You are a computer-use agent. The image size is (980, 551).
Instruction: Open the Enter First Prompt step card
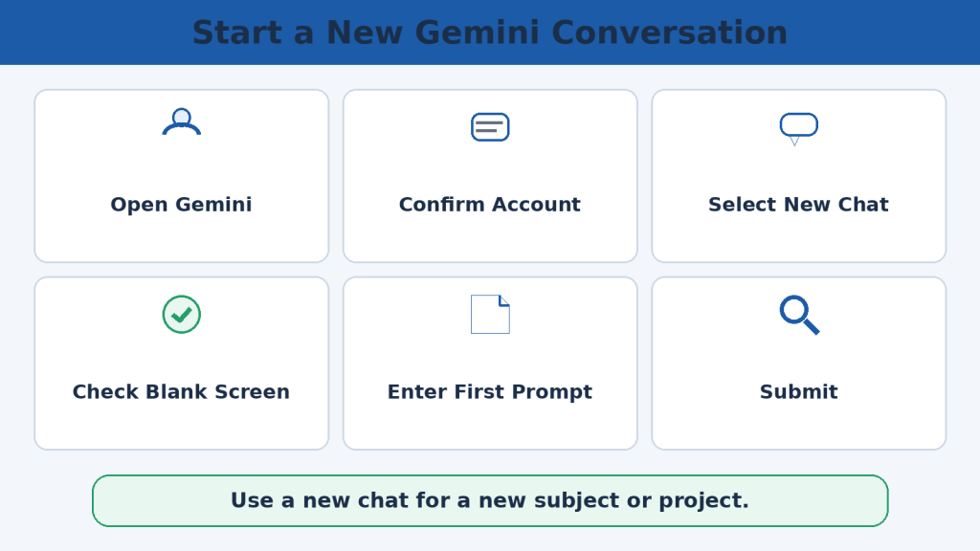point(490,364)
